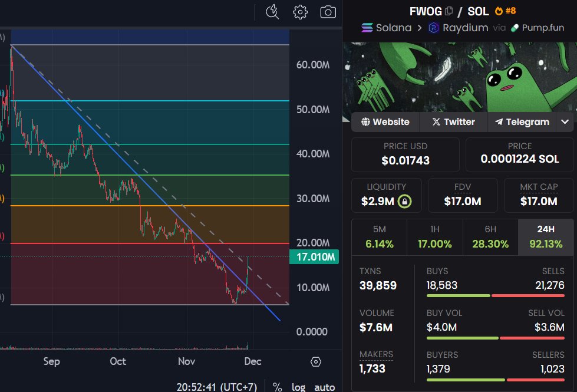Click the SELL VOL $3.6M value
Viewport: 577px width, 392px height.
[549, 327]
